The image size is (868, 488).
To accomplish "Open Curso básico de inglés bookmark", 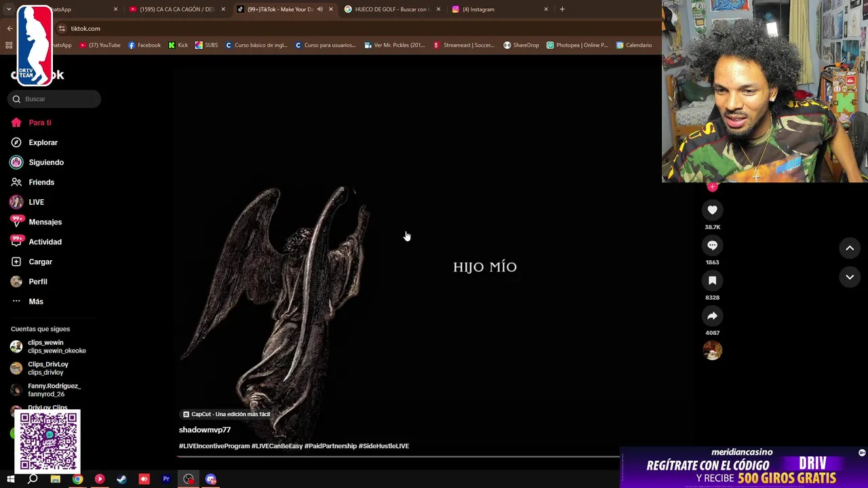I will [256, 45].
